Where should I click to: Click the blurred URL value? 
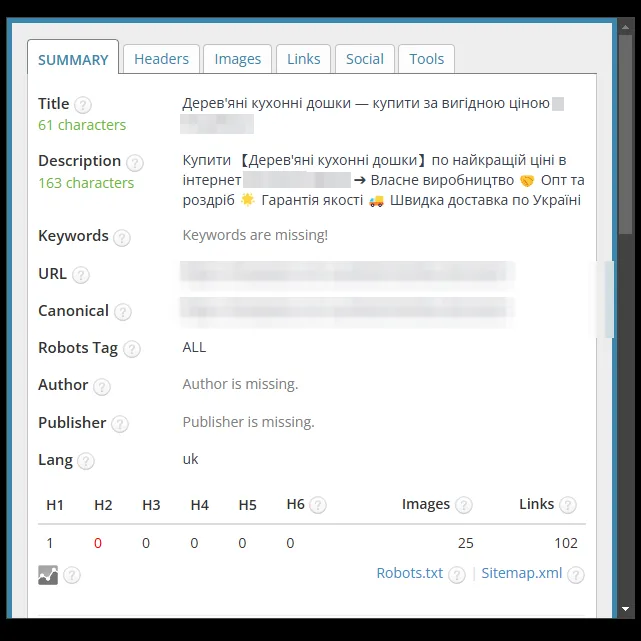(x=347, y=274)
